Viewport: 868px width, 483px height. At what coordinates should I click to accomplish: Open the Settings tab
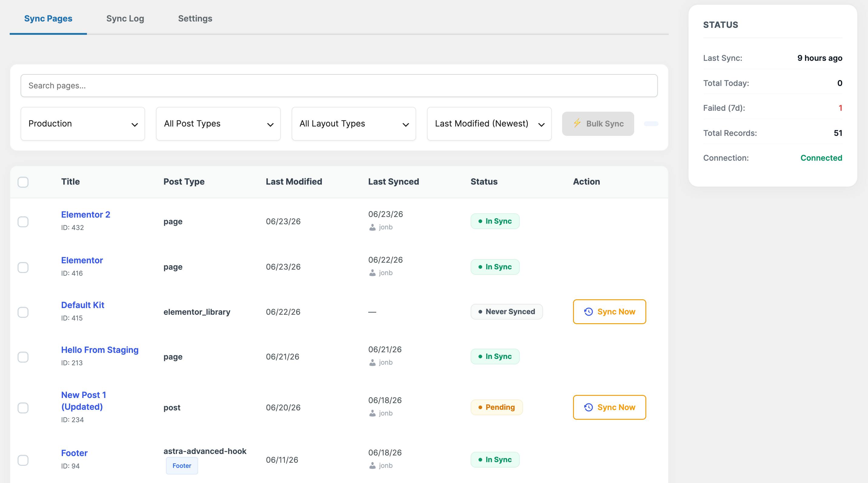pyautogui.click(x=195, y=18)
